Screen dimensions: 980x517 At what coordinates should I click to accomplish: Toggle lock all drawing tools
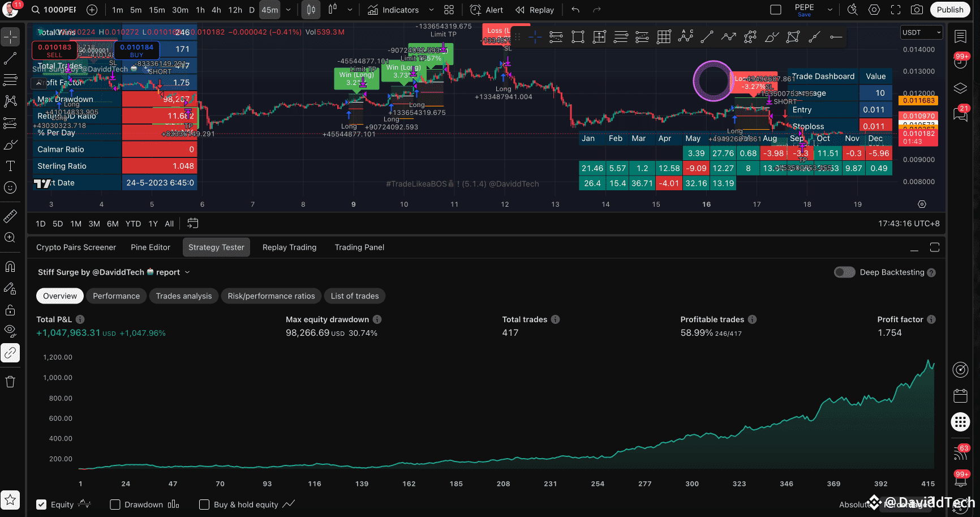point(10,310)
